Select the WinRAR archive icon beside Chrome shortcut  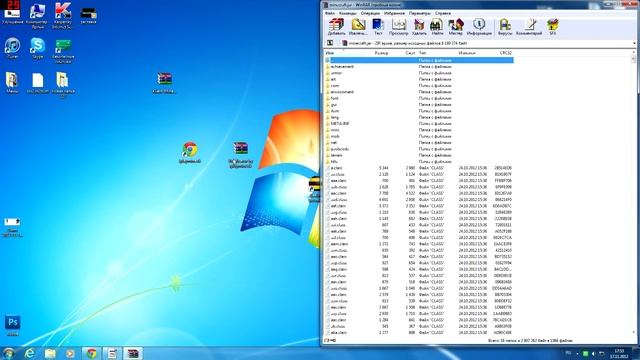[241, 155]
